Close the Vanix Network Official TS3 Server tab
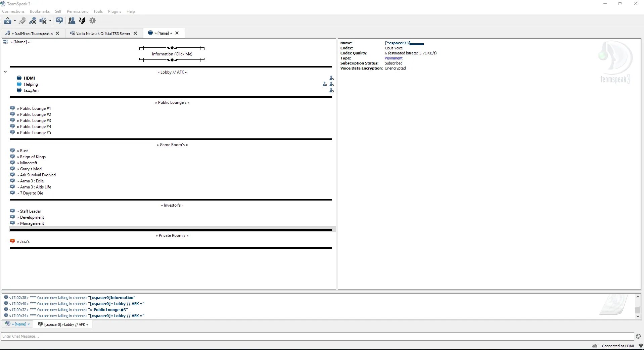Viewport: 644px width, 350px height. pos(135,34)
